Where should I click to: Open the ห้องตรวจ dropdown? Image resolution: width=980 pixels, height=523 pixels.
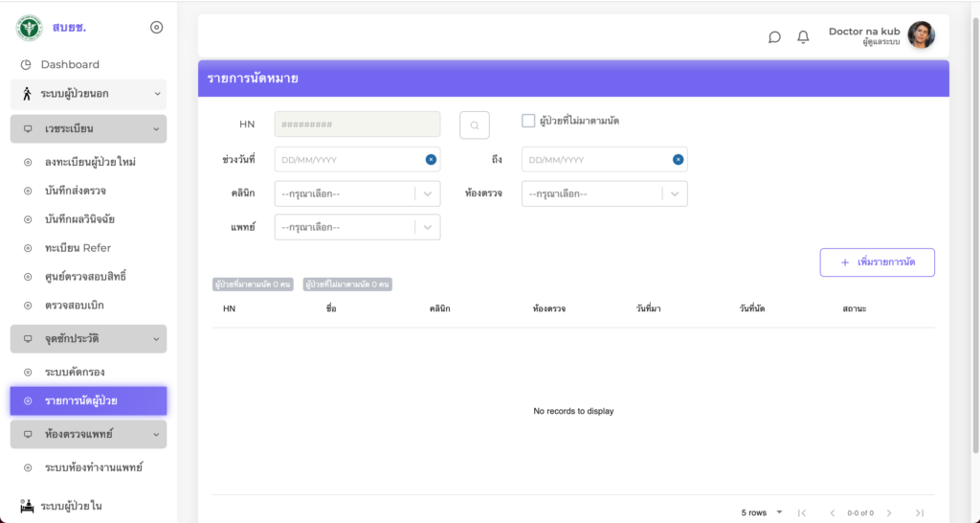click(604, 193)
